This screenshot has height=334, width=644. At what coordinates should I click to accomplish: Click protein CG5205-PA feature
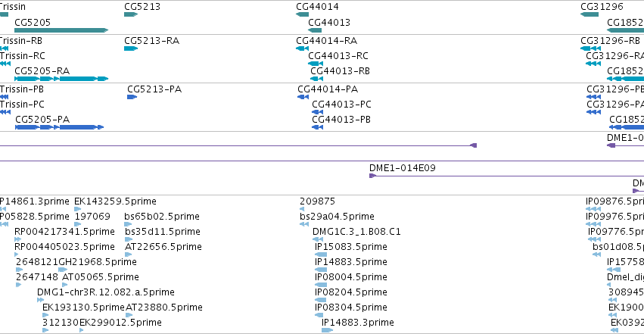60,127
